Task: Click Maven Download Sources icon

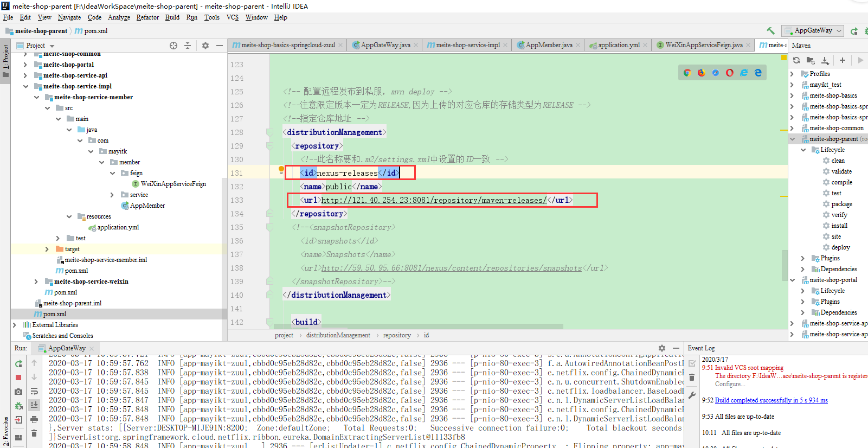Action: point(825,60)
